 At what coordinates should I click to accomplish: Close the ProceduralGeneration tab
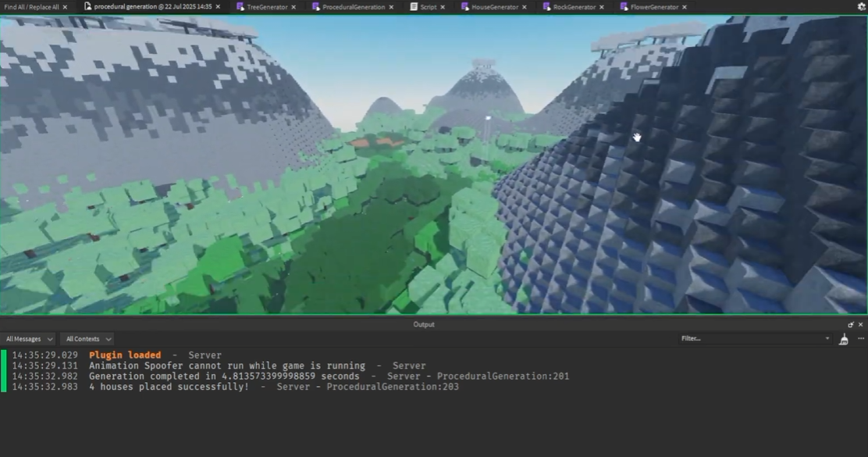[391, 7]
